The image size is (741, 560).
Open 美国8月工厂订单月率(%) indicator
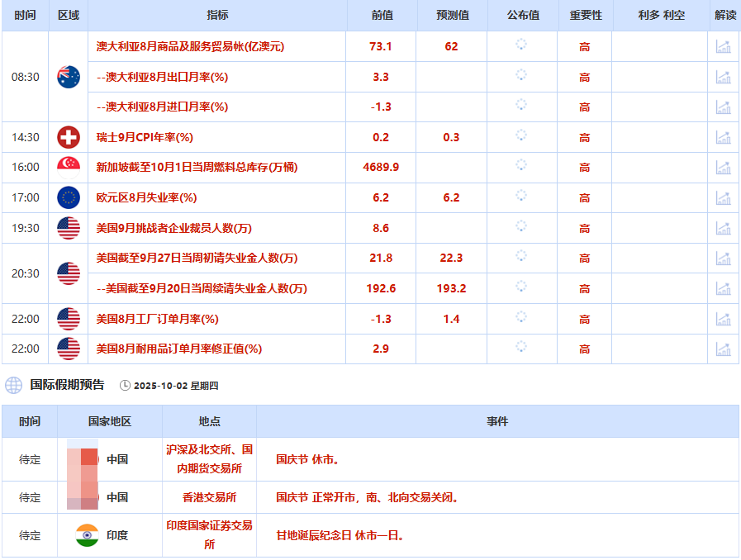pyautogui.click(x=157, y=319)
